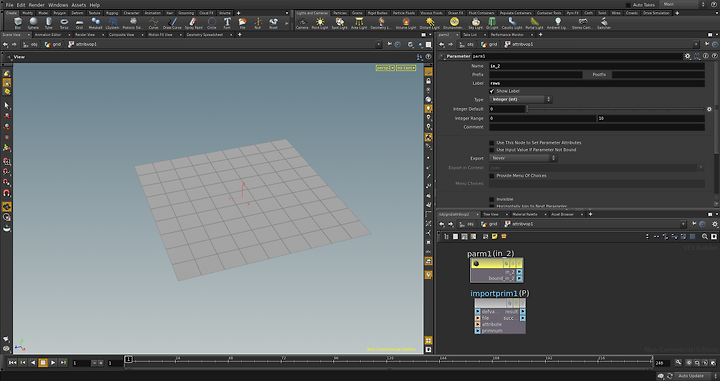Click the Integer Range maximum field 10
This screenshot has width=720, height=381.
tap(651, 118)
